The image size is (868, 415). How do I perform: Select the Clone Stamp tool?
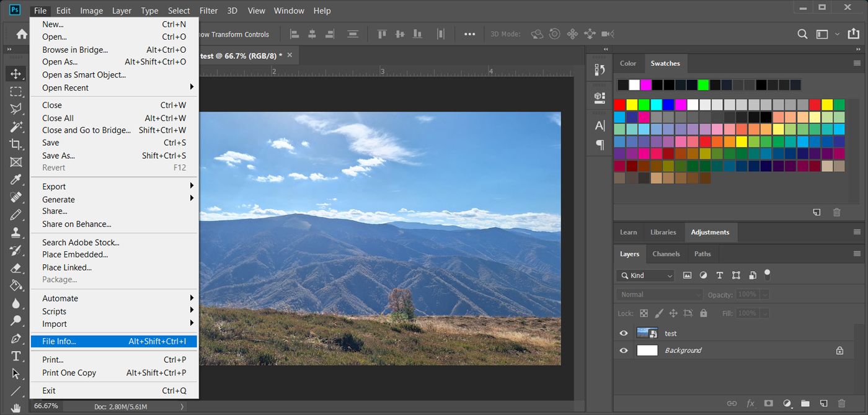(16, 233)
